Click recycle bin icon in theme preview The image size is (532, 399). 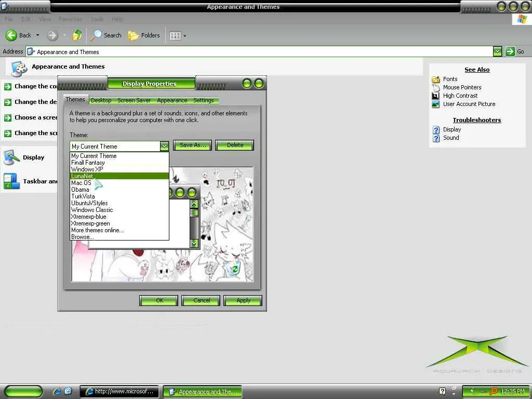pos(234,269)
